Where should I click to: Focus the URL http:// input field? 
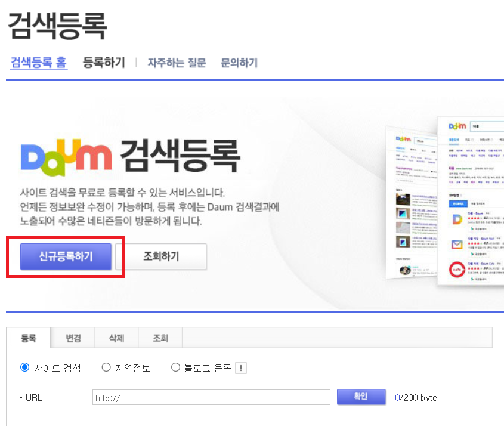click(211, 397)
